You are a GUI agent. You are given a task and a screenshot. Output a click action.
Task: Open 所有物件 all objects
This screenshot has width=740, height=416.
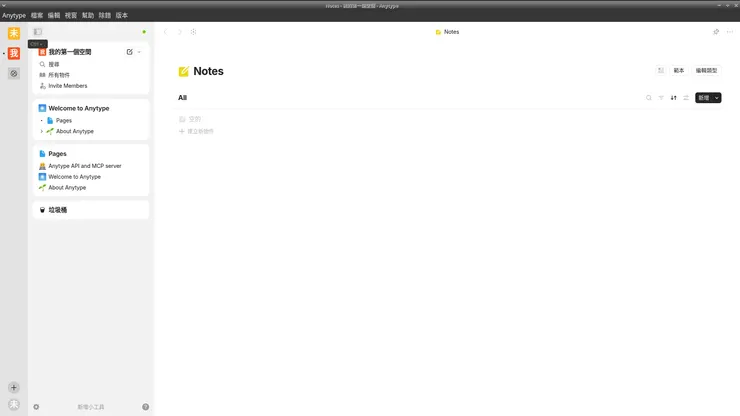pos(91,75)
